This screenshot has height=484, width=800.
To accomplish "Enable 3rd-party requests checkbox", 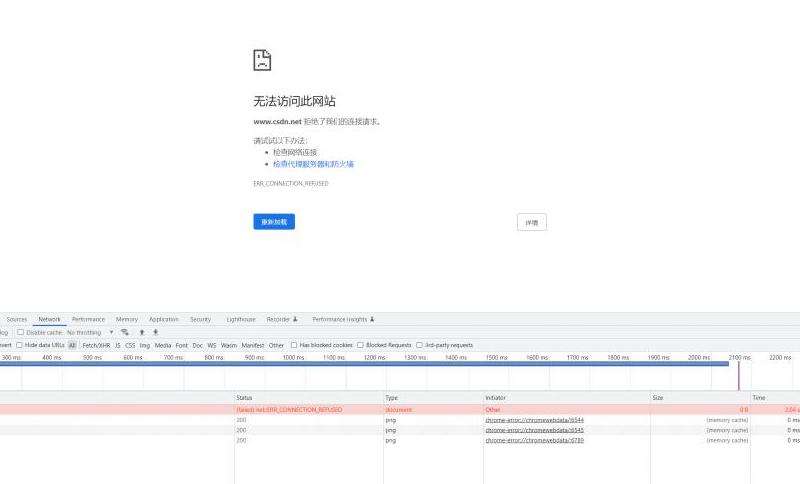I will point(419,345).
